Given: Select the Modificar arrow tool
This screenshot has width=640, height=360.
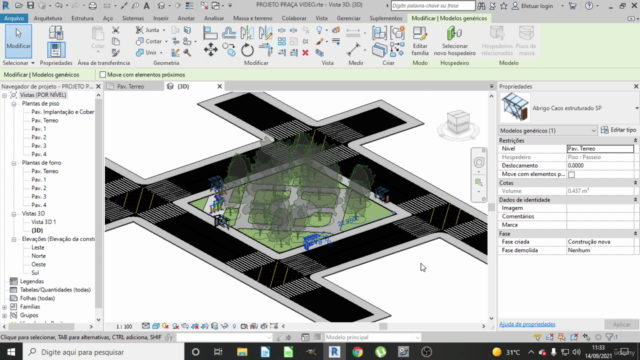Looking at the screenshot, I should (18, 41).
